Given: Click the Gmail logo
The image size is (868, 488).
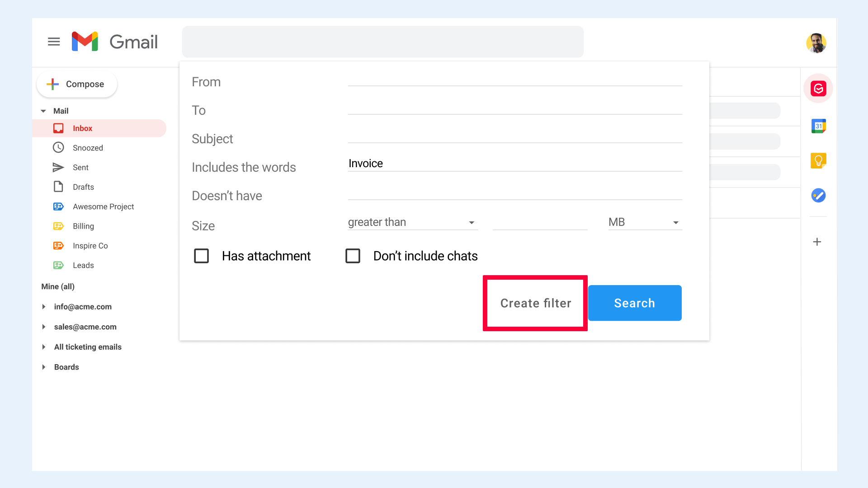Looking at the screenshot, I should point(114,42).
